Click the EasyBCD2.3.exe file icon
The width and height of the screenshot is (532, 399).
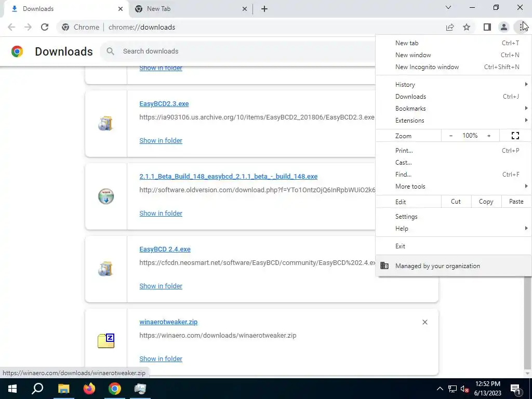coord(106,123)
